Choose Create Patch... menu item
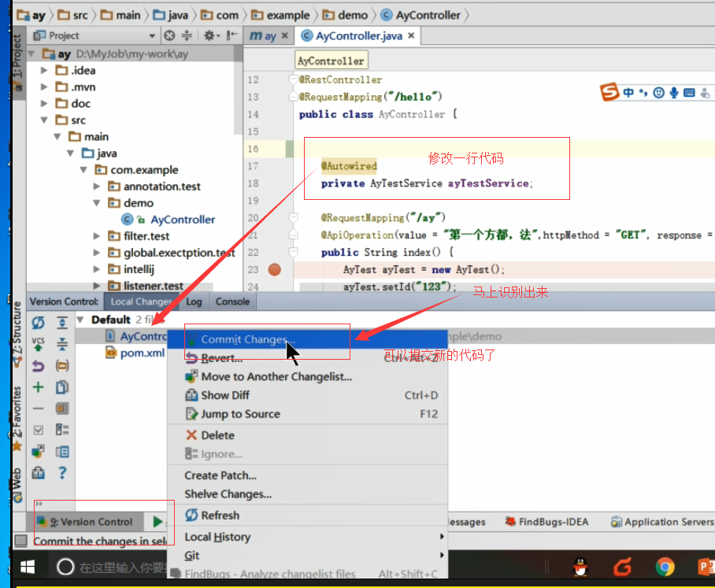This screenshot has width=715, height=588. point(307,475)
